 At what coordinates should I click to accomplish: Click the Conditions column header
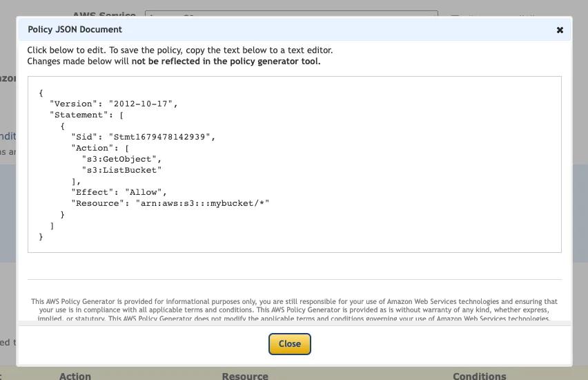point(479,376)
